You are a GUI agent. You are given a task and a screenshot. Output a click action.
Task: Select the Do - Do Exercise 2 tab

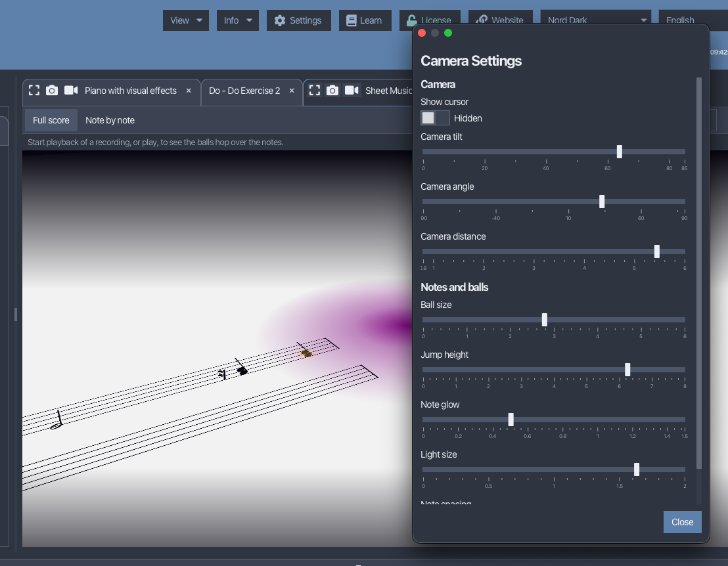[x=244, y=91]
